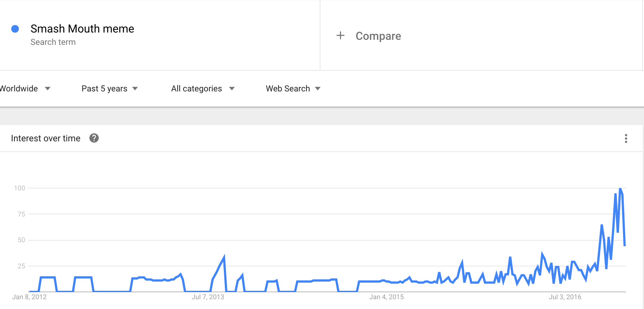Open the Worldwide region dropdown label
The height and width of the screenshot is (309, 644).
tap(19, 89)
